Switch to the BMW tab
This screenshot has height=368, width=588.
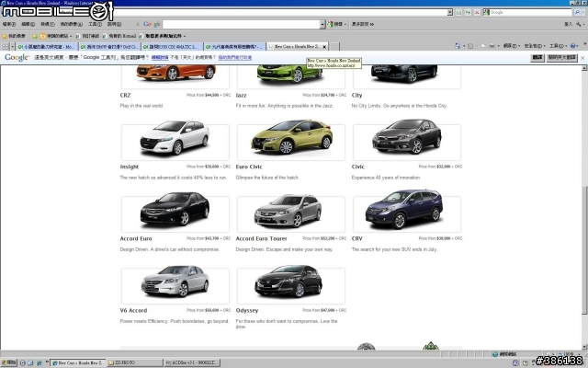(109, 47)
